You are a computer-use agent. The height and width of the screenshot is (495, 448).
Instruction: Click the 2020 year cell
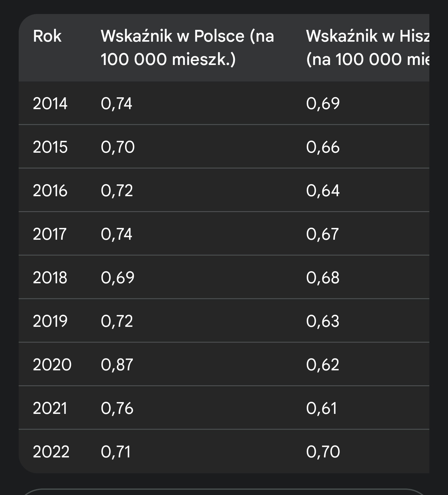click(x=52, y=365)
